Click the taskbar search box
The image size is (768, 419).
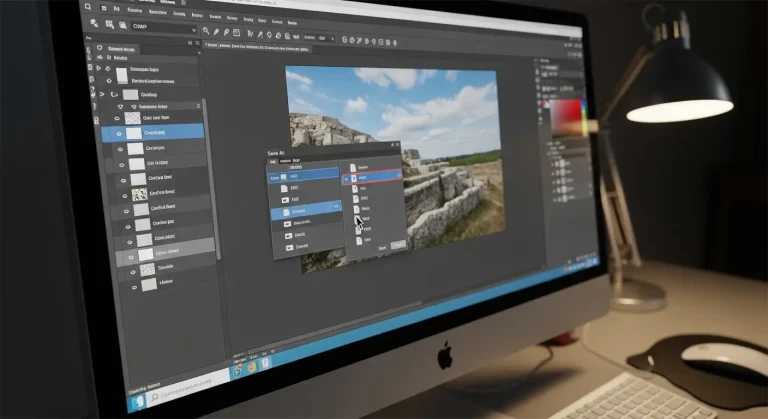coord(188,386)
